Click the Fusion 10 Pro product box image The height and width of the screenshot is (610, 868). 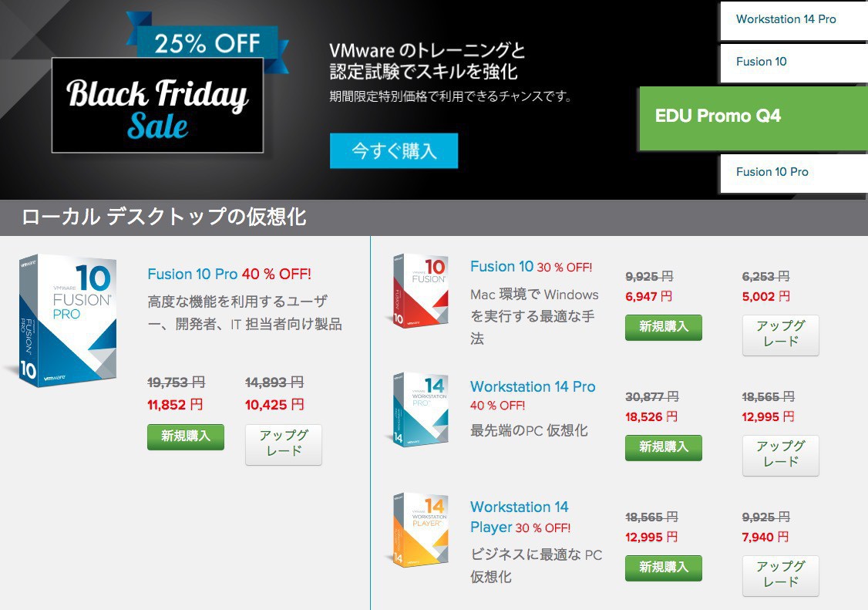click(66, 319)
